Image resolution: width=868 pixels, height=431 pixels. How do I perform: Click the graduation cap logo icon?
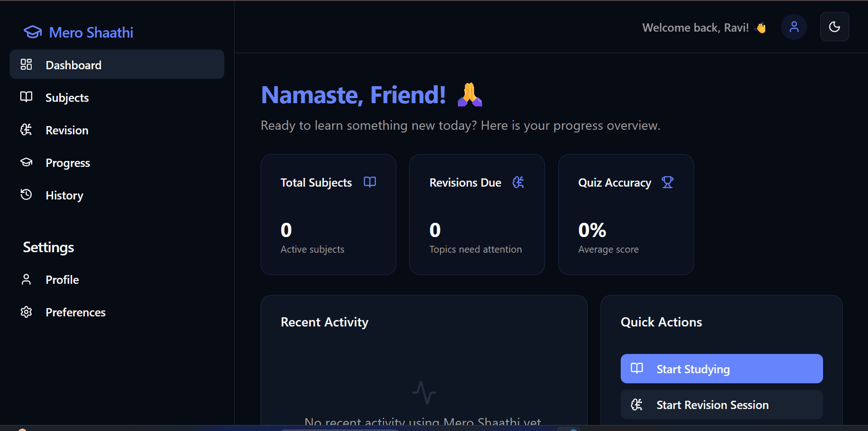pos(33,32)
